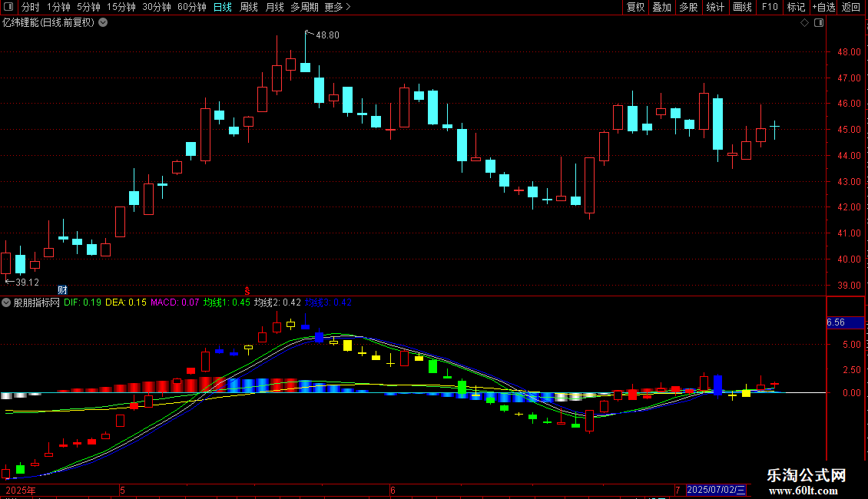868x499 pixels.
Task: Add stock with +自选 button
Action: [x=823, y=7]
